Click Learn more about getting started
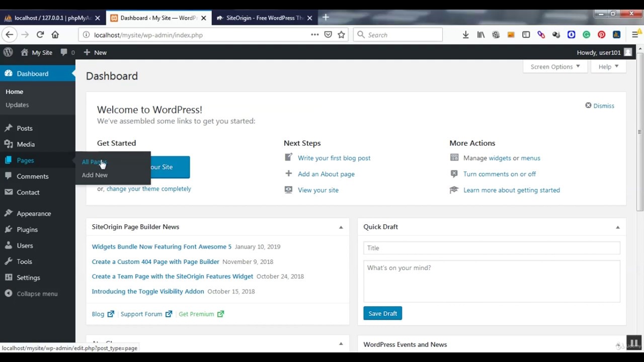 pos(512,190)
